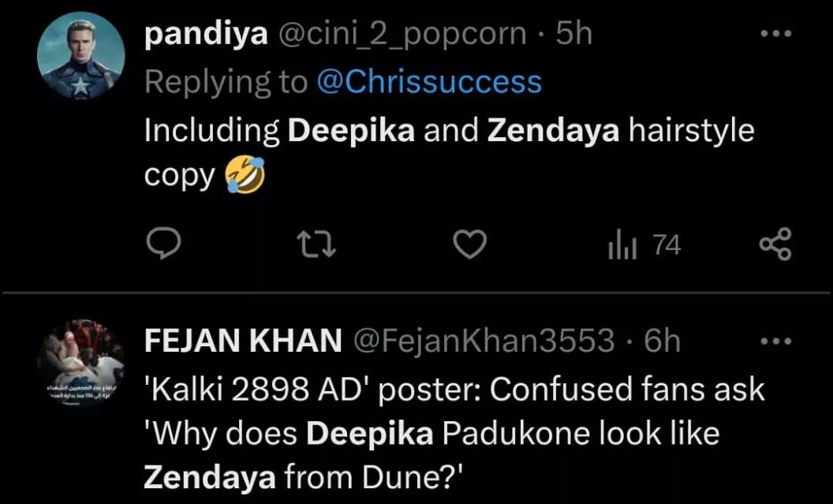Click the share icon on pandiya's reply
Screen dimensions: 833x504
click(774, 246)
